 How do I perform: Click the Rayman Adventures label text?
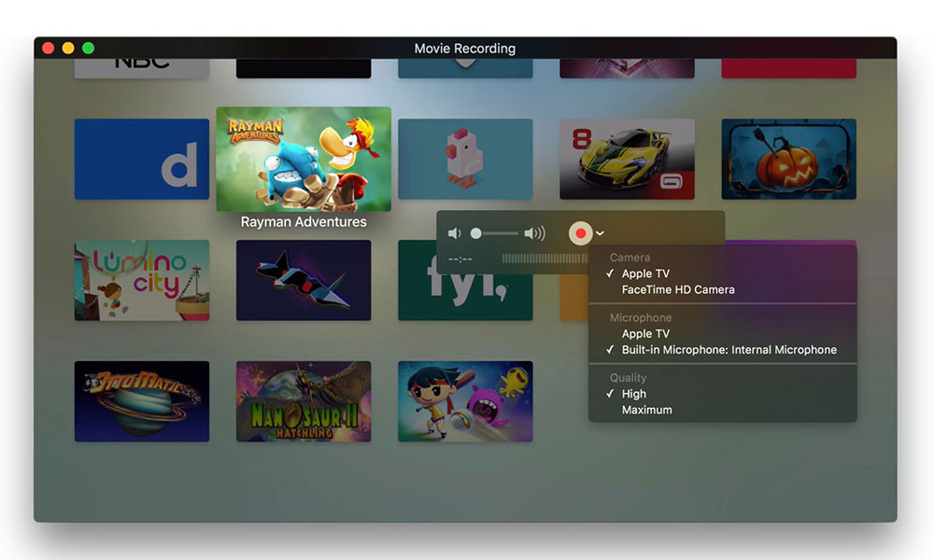tap(304, 222)
